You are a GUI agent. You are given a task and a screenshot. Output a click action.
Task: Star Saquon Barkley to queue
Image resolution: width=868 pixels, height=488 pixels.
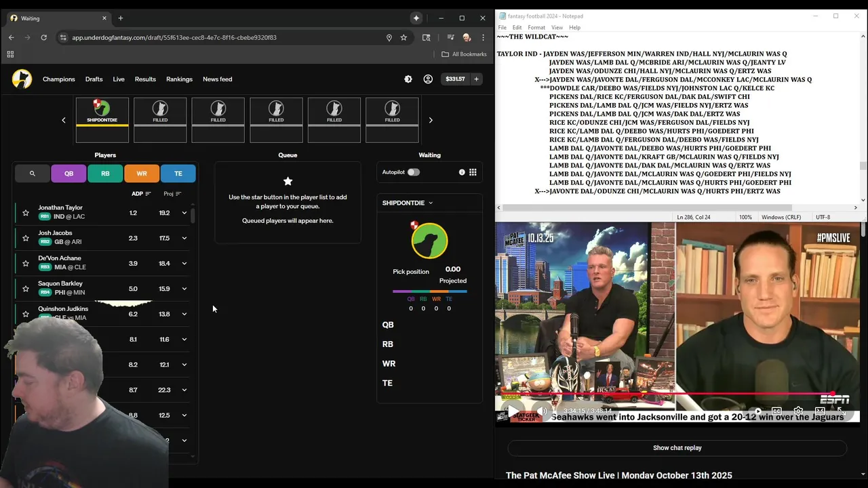tap(26, 289)
